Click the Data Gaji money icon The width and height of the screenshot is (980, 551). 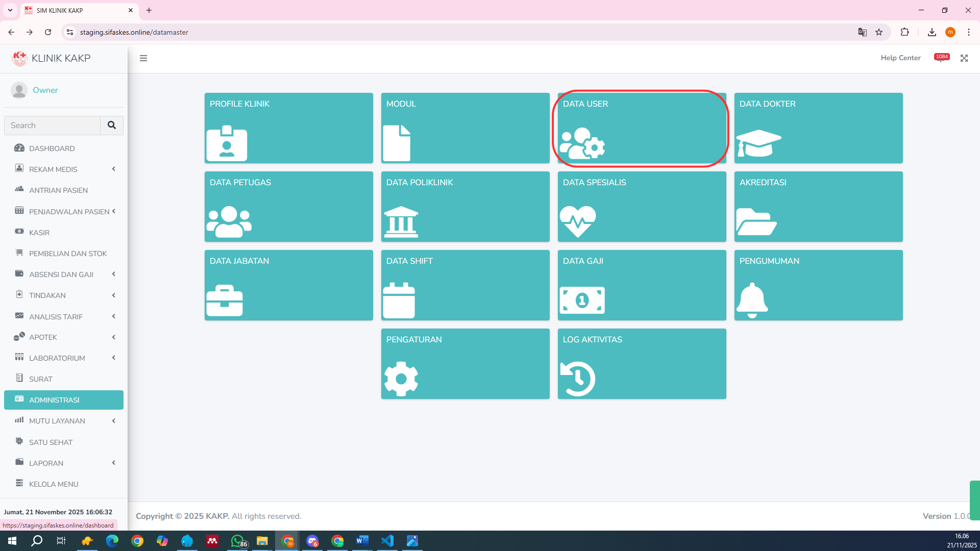pos(582,300)
